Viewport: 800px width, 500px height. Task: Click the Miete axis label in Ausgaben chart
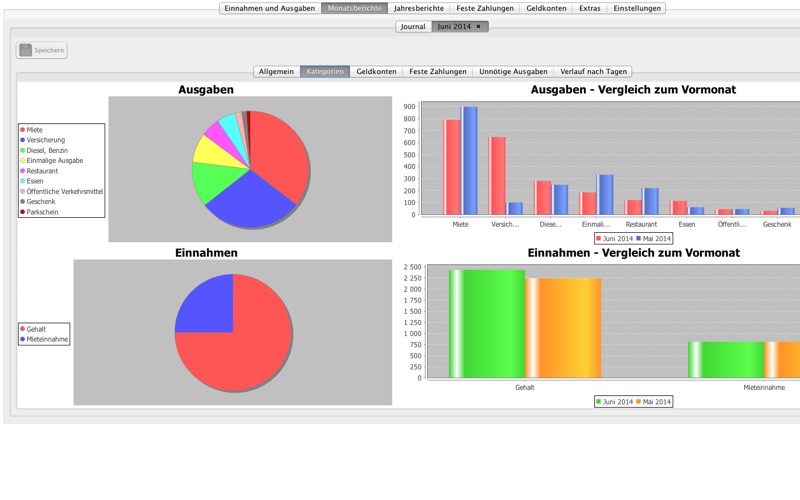click(460, 224)
